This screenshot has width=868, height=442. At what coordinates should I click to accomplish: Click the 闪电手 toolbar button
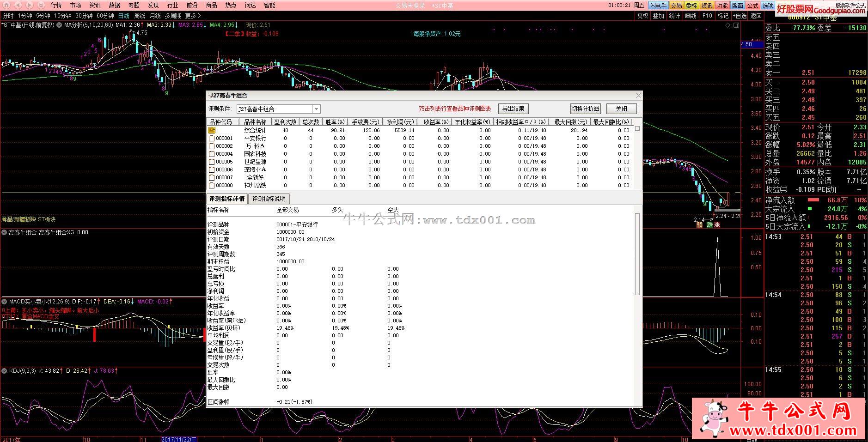(658, 6)
